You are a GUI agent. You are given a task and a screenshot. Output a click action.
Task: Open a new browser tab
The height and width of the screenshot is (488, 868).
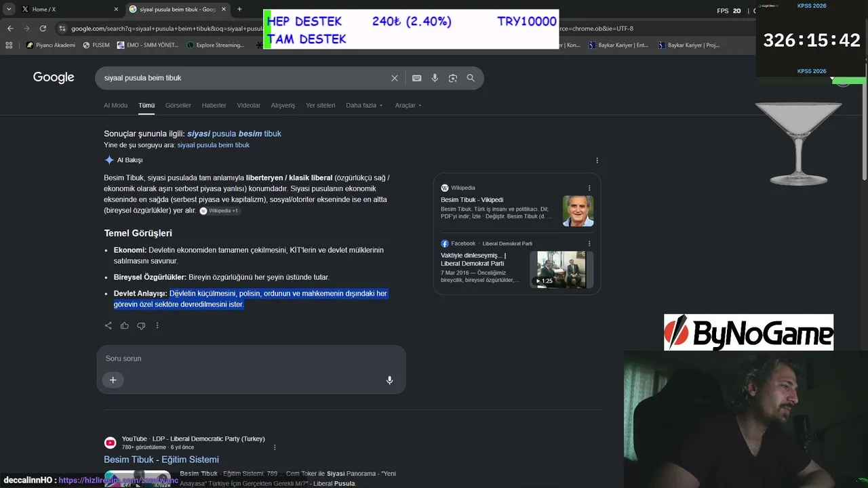point(239,9)
